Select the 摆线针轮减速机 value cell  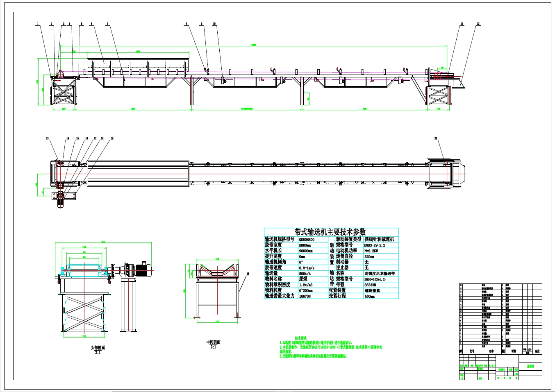[x=379, y=239]
